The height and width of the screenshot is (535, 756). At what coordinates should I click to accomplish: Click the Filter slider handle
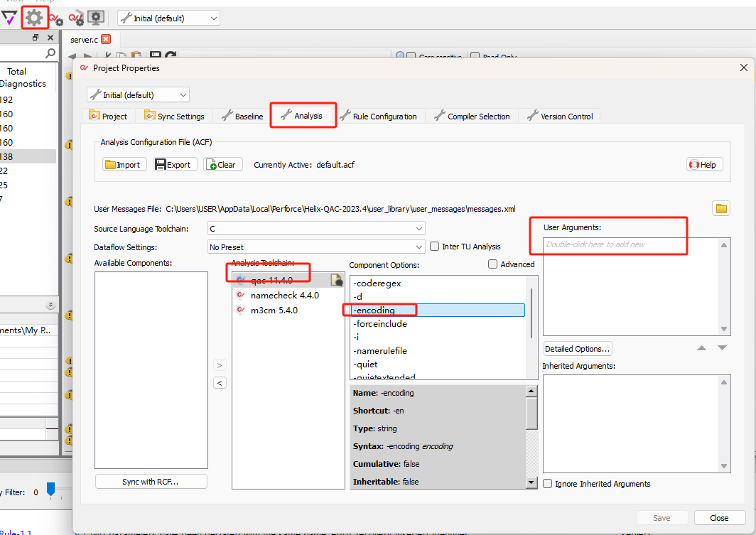point(50,489)
